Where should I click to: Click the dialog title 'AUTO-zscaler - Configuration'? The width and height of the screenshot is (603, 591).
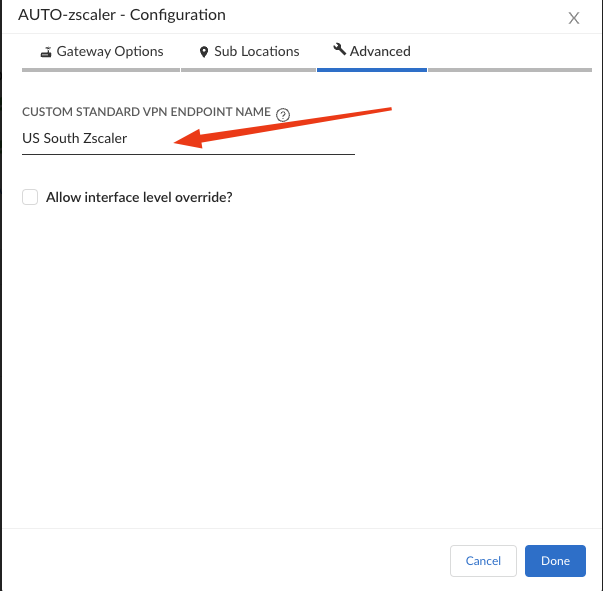[x=122, y=15]
